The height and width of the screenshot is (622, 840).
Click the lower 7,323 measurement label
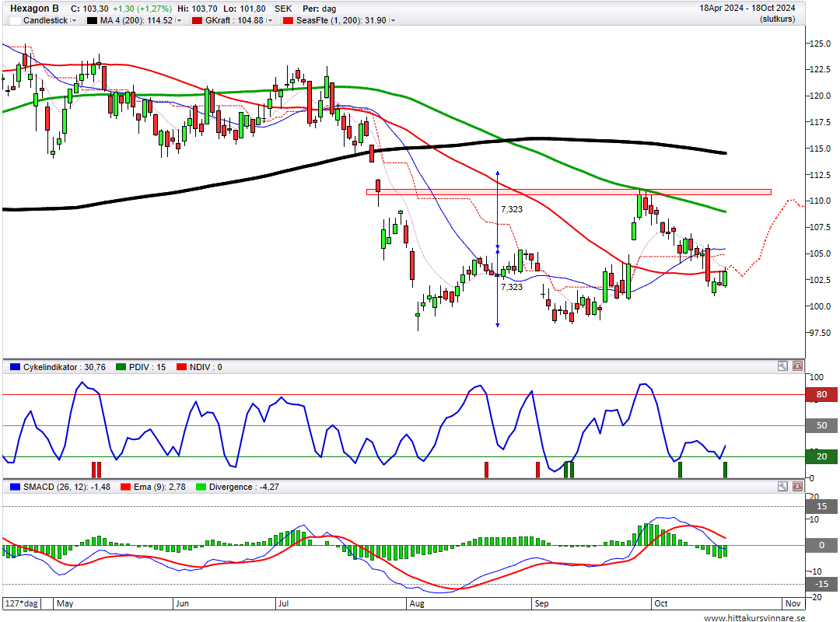[512, 287]
